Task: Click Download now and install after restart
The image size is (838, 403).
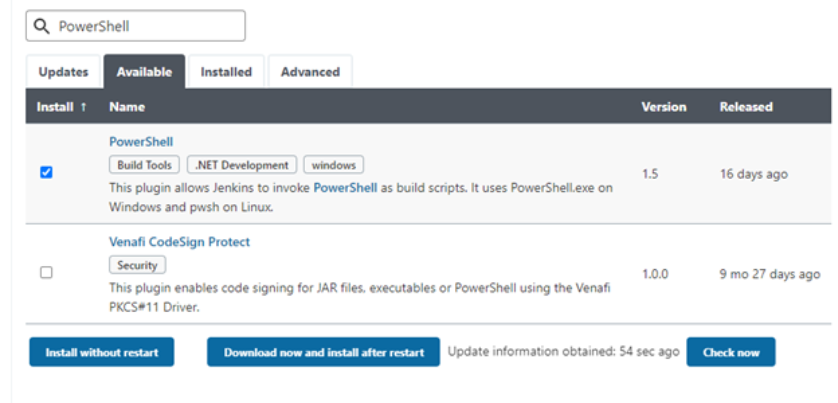Action: [x=323, y=352]
